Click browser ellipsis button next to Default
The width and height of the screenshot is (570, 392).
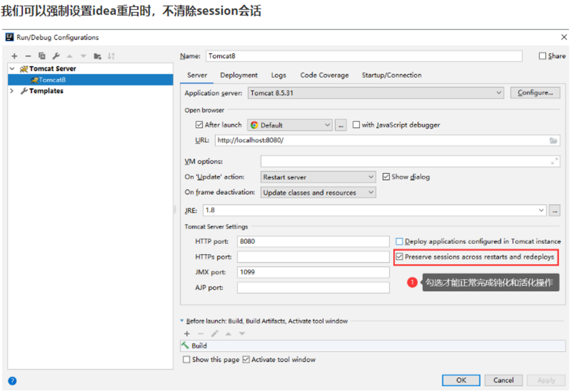click(341, 125)
